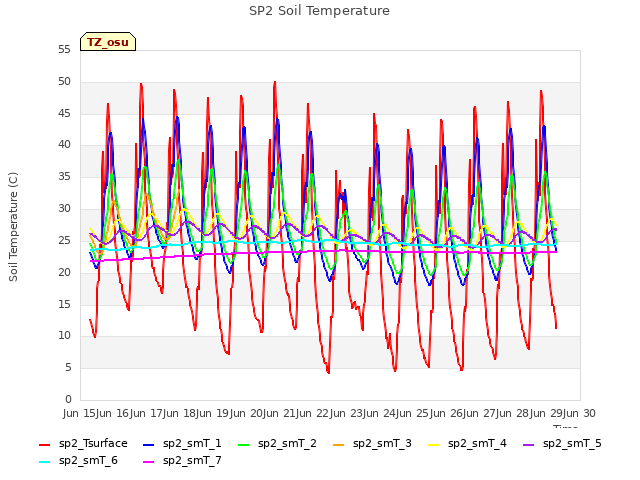Viewport: 640px width, 480px height.
Task: Click the sp2_smT_1 legend label
Action: 192,443
